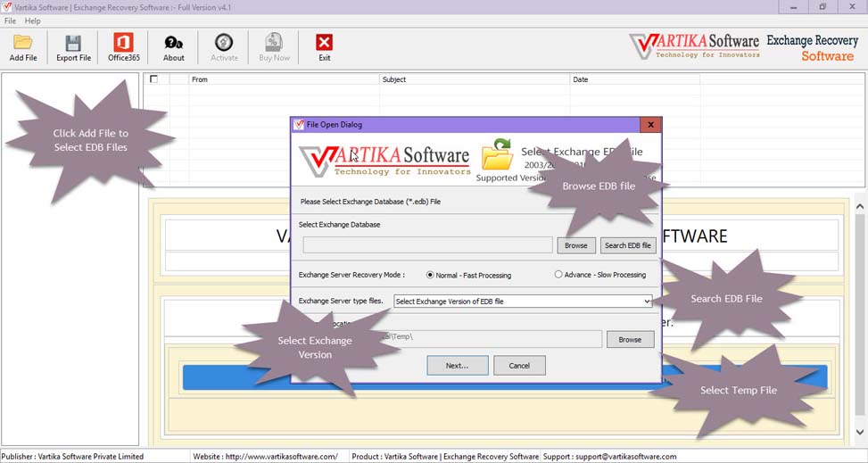Click the Search EDB file button
The height and width of the screenshot is (463, 868).
click(628, 245)
